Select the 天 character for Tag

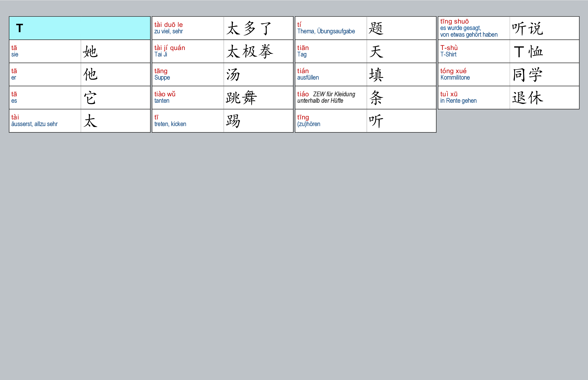376,52
